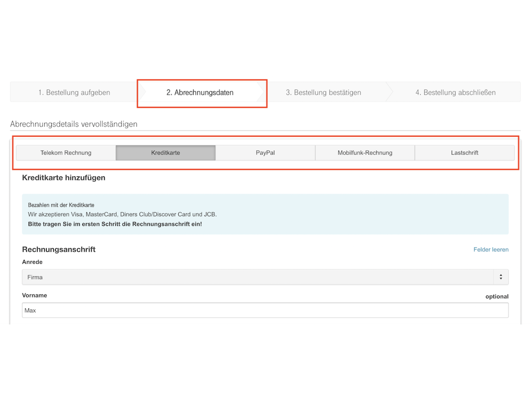Open the Anrede dropdown showing Firma
The width and height of the screenshot is (532, 399).
point(265,277)
